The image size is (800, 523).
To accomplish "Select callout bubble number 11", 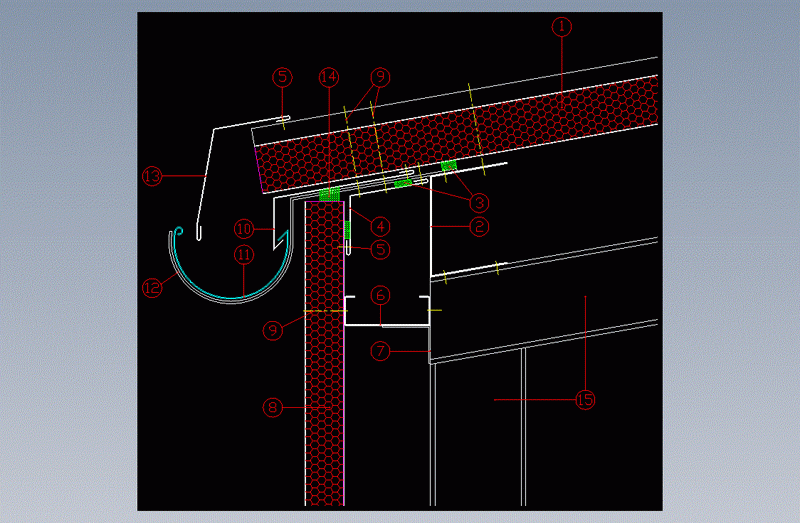I will pyautogui.click(x=243, y=255).
